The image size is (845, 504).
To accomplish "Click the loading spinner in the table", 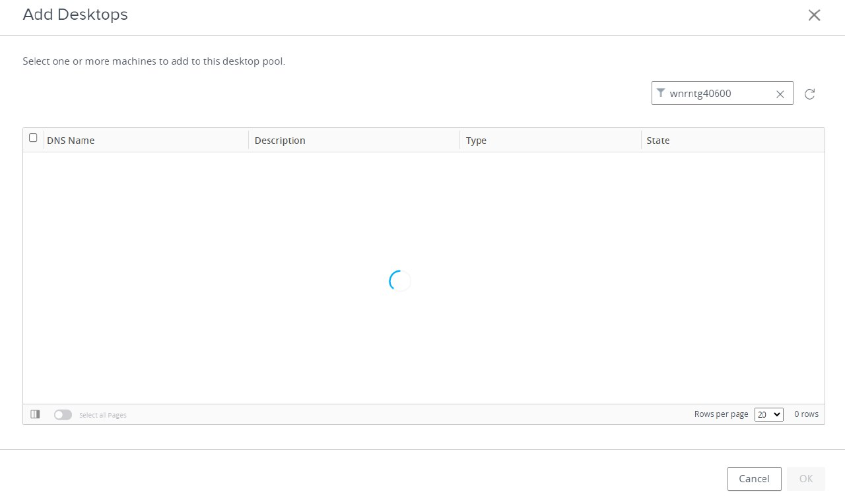I will pos(399,281).
